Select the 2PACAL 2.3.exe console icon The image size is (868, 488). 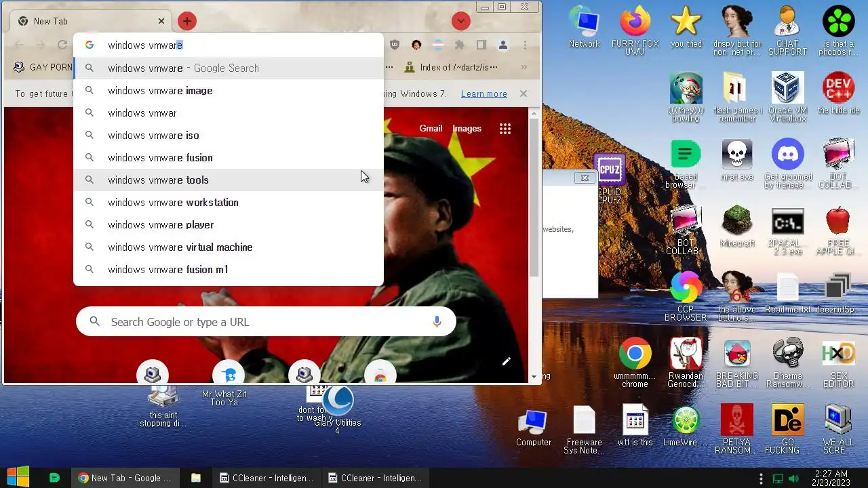point(787,231)
